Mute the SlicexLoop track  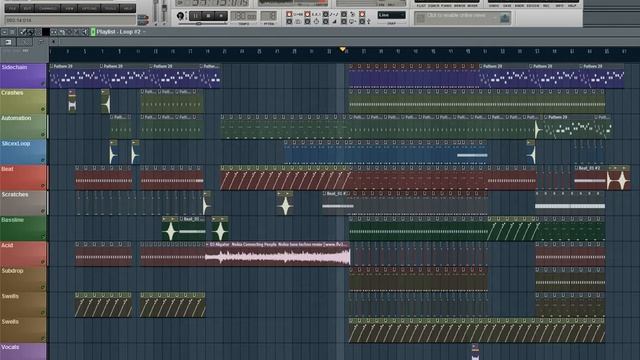click(42, 160)
